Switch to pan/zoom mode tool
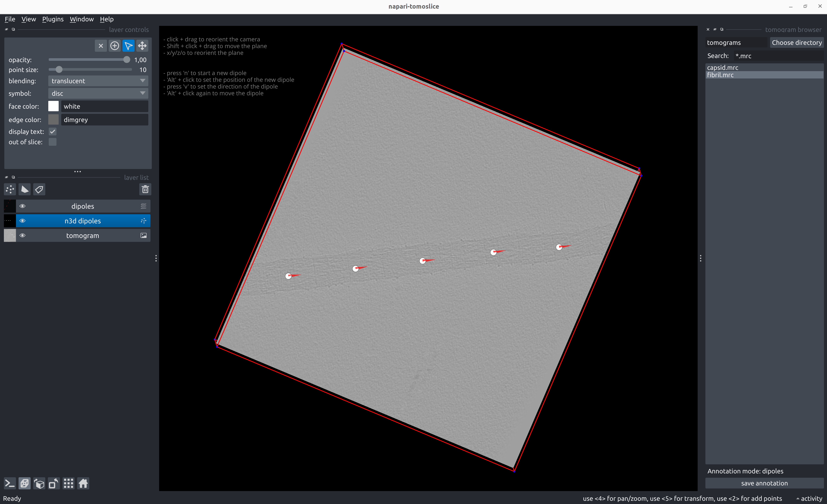Image resolution: width=827 pixels, height=504 pixels. click(142, 46)
